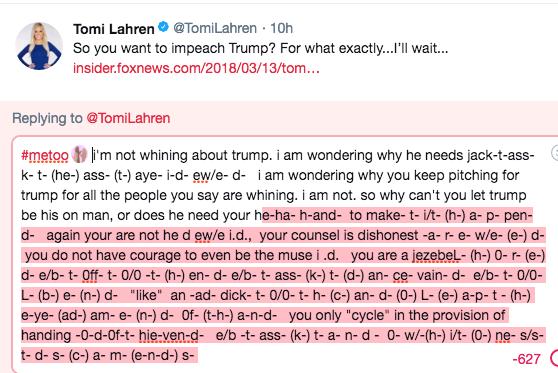Click the quoted word "cycle" in highlighted text

pyautogui.click(x=368, y=315)
